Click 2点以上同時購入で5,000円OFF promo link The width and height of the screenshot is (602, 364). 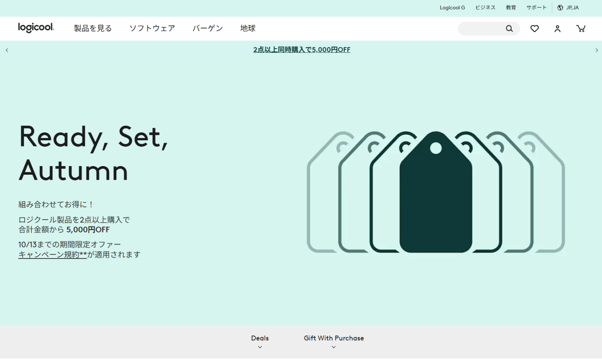click(x=302, y=49)
